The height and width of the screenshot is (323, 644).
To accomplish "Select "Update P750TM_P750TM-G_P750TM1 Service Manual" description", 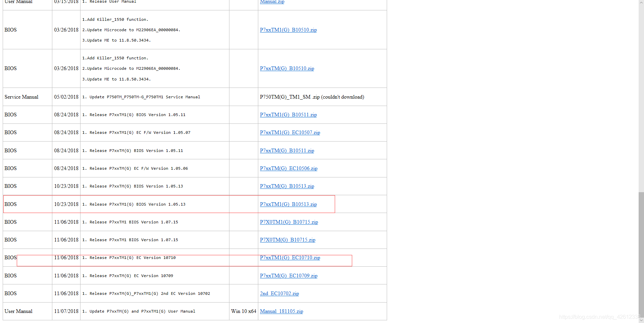I will [145, 97].
